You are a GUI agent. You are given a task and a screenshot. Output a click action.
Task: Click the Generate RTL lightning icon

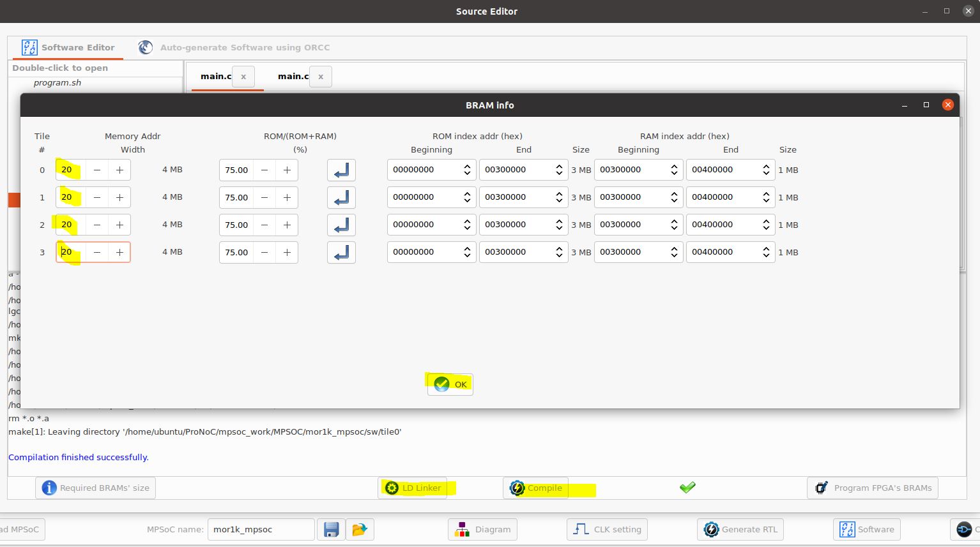pyautogui.click(x=711, y=529)
